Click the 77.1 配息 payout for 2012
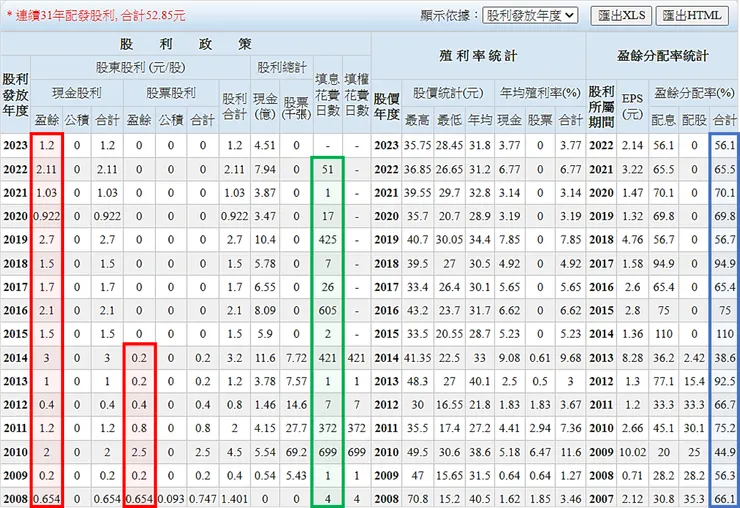Image resolution: width=740 pixels, height=508 pixels. point(664,381)
